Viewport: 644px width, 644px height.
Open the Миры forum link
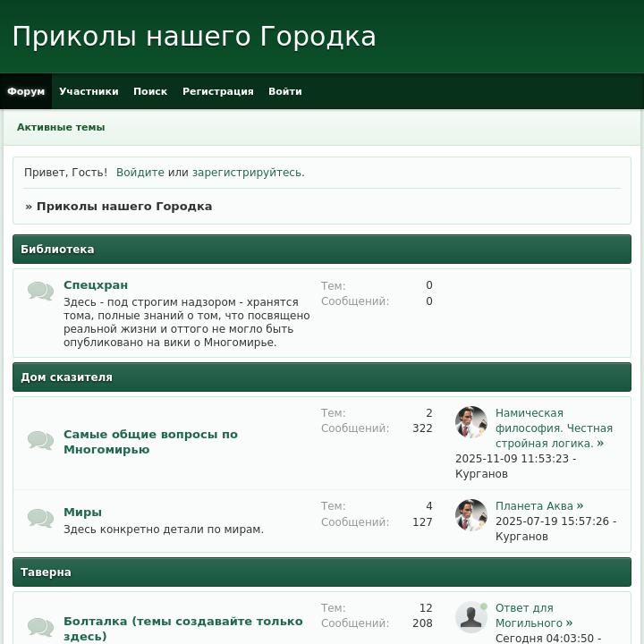coord(82,513)
